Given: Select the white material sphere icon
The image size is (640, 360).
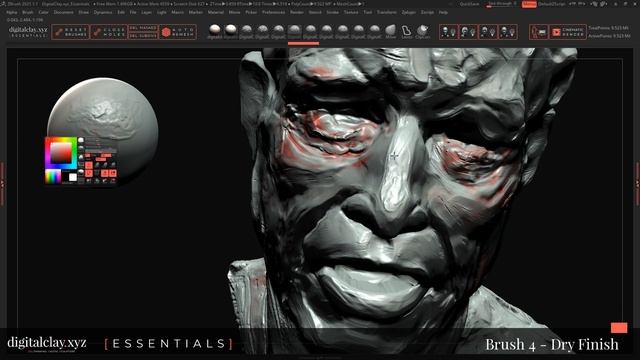Looking at the screenshot, I should (x=231, y=30).
